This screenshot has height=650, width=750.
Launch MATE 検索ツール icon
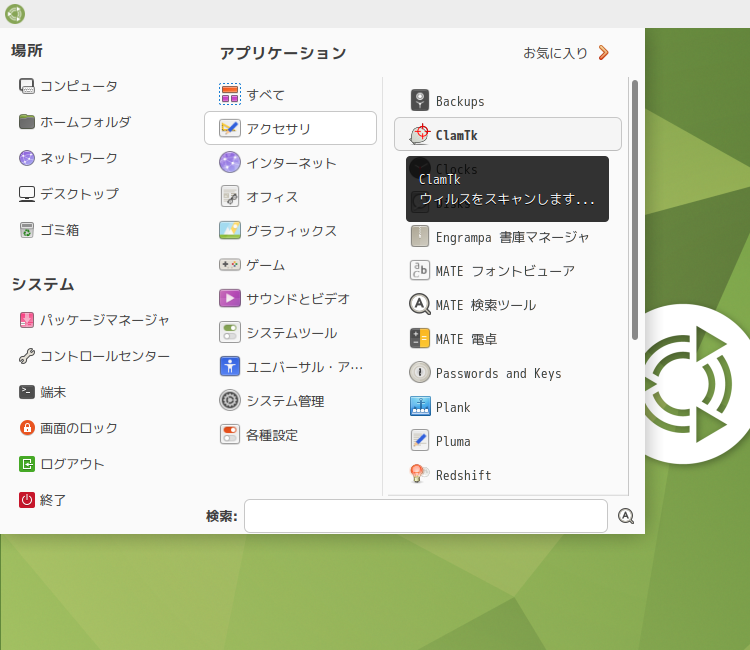[419, 304]
